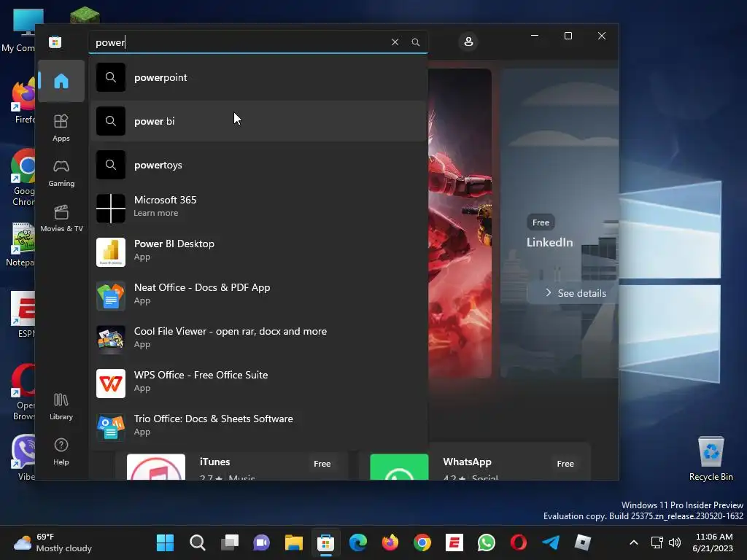Launch Roblox from the taskbar
Image resolution: width=747 pixels, height=560 pixels.
[583, 542]
